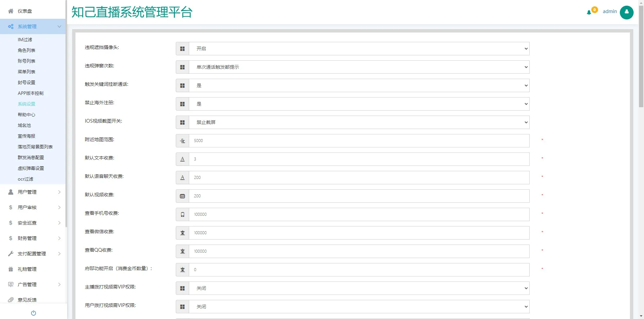Click the power icon at sidebar bottom

click(x=33, y=313)
